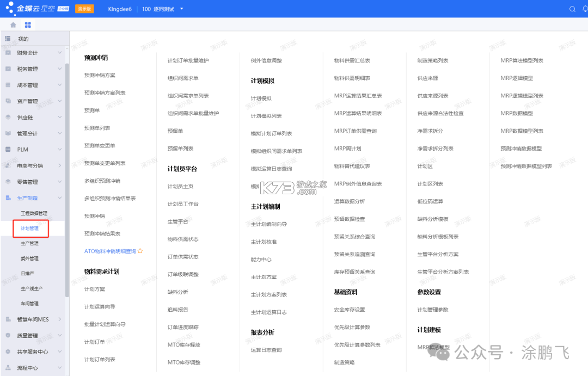Expand the 供应链 chevron

click(x=60, y=117)
